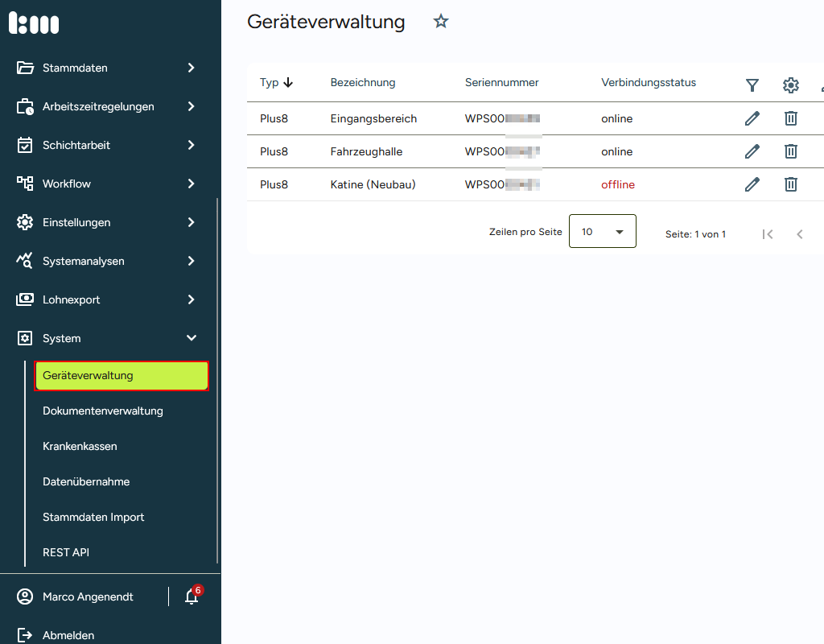Go to Krankenkassen submenu item
This screenshot has height=644, width=824.
(80, 446)
